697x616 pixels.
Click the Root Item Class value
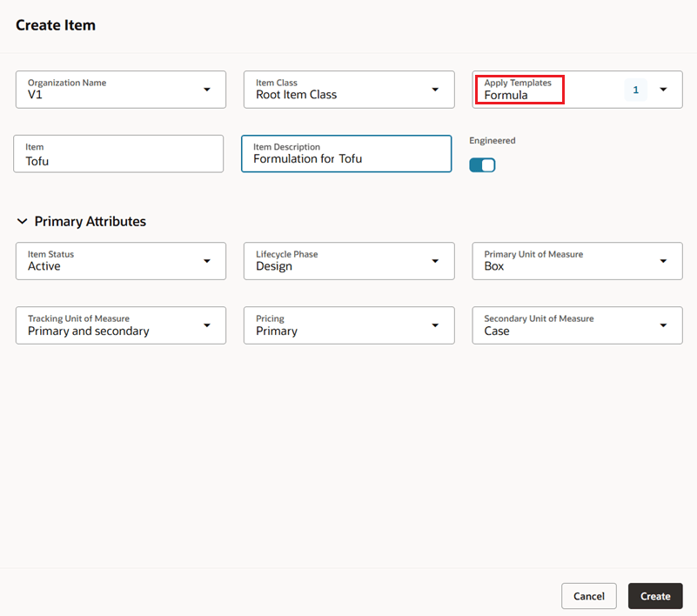297,95
